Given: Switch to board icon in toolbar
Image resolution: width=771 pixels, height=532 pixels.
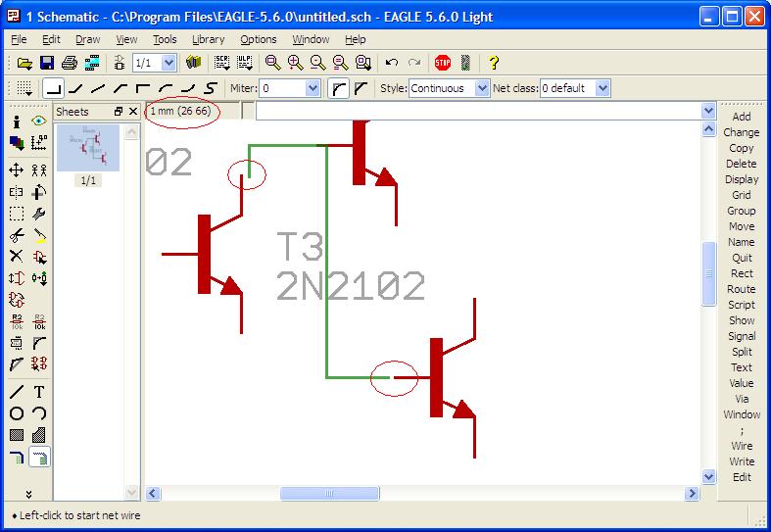Looking at the screenshot, I should pyautogui.click(x=119, y=63).
